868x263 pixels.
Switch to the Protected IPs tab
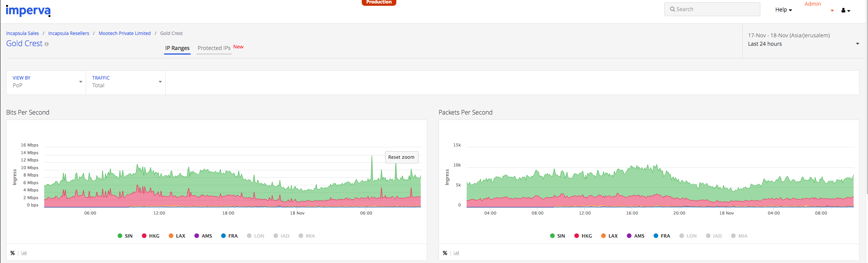click(214, 48)
